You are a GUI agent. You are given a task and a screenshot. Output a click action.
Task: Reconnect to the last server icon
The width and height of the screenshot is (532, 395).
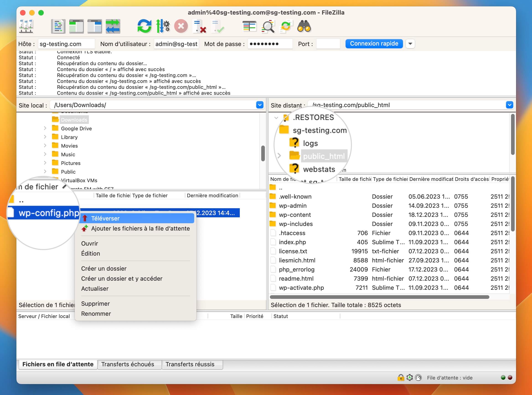point(218,26)
